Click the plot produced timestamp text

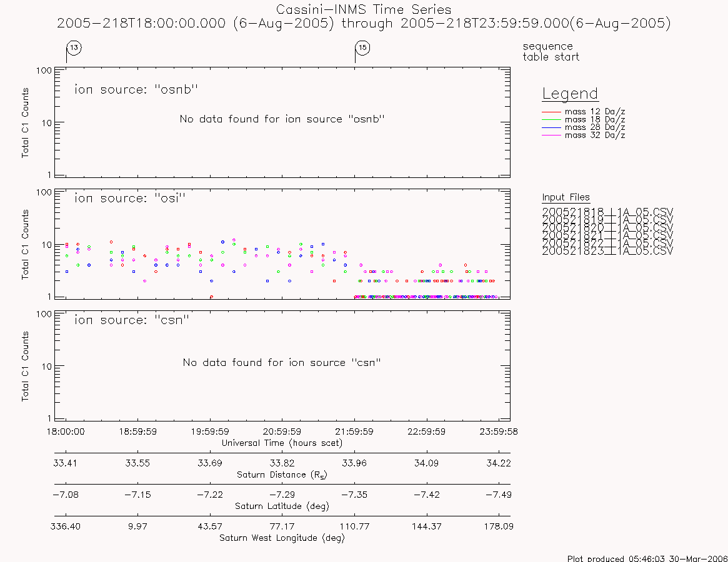(x=647, y=558)
